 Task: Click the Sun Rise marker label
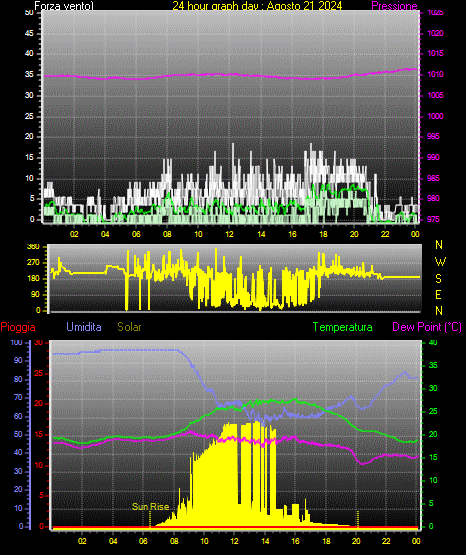(150, 507)
